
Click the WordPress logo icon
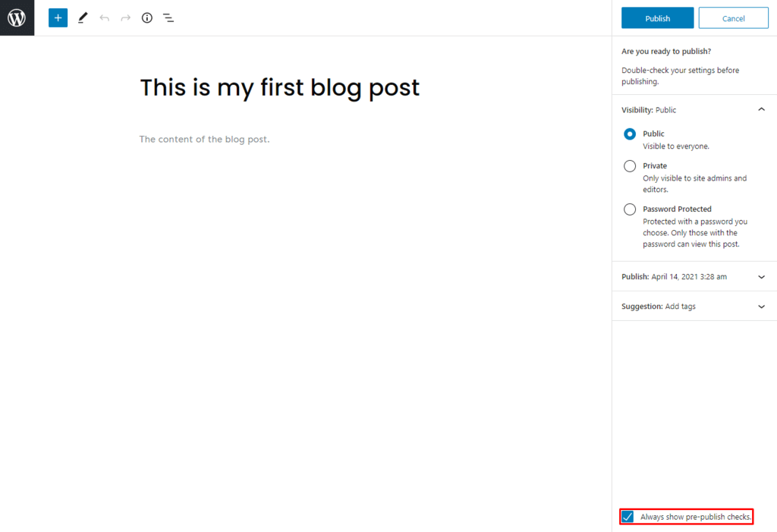pos(17,17)
